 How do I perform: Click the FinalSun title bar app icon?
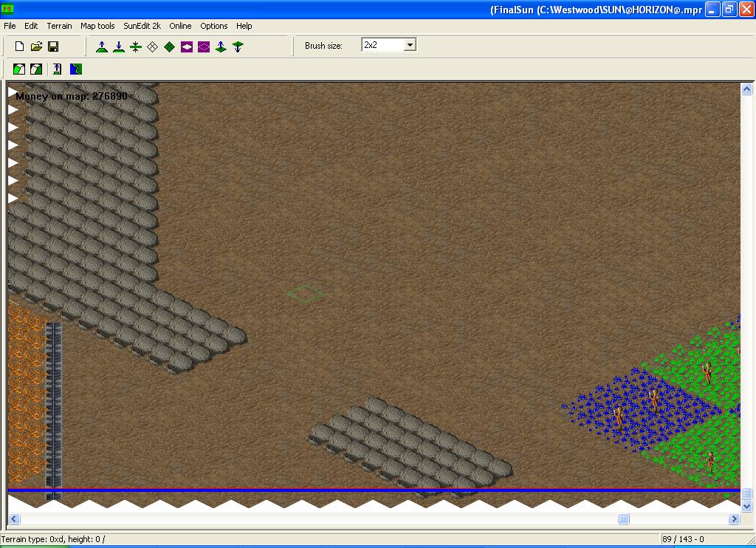click(x=7, y=9)
